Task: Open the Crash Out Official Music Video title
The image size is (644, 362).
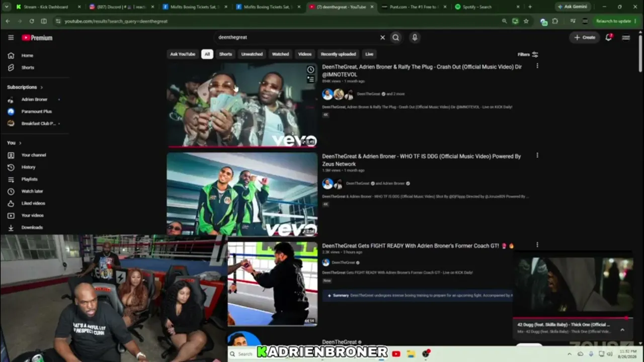Action: tap(422, 71)
